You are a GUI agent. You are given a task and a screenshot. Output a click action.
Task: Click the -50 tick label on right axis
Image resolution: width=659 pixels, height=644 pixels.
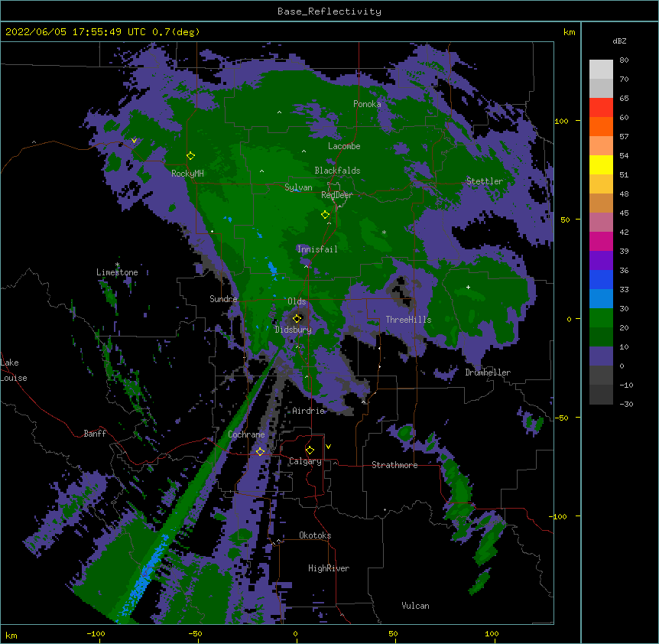[561, 418]
